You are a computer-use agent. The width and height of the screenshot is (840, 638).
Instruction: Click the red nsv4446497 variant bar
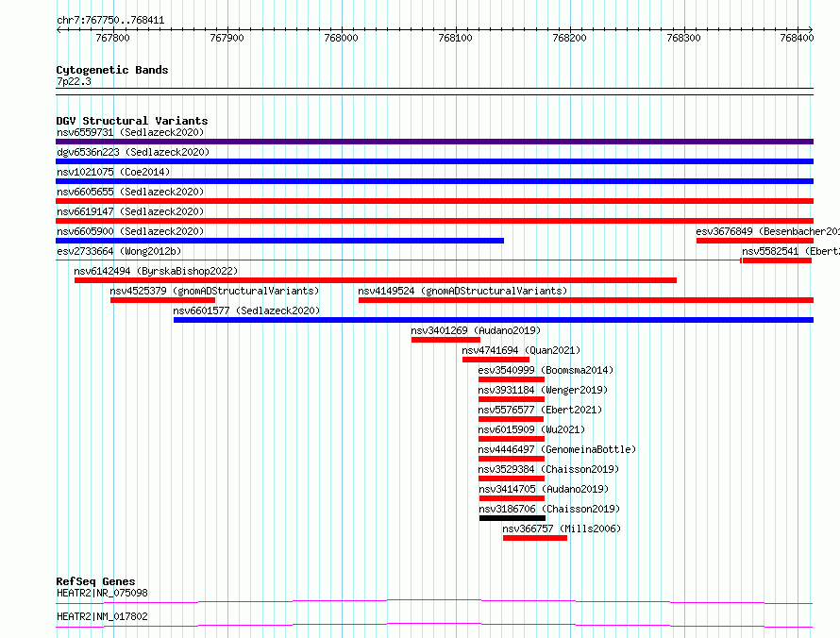(512, 459)
